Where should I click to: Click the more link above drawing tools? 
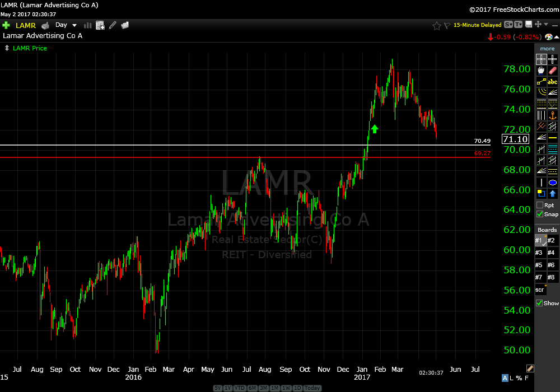coord(547,49)
